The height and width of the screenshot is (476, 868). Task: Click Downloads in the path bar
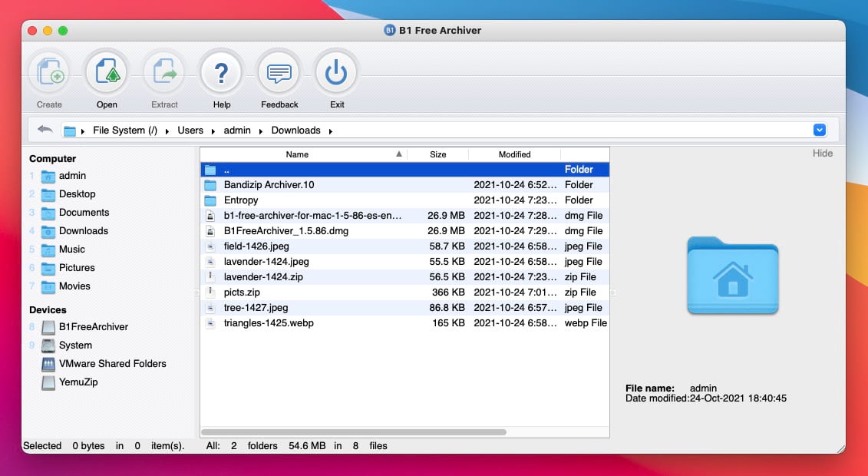click(x=295, y=130)
